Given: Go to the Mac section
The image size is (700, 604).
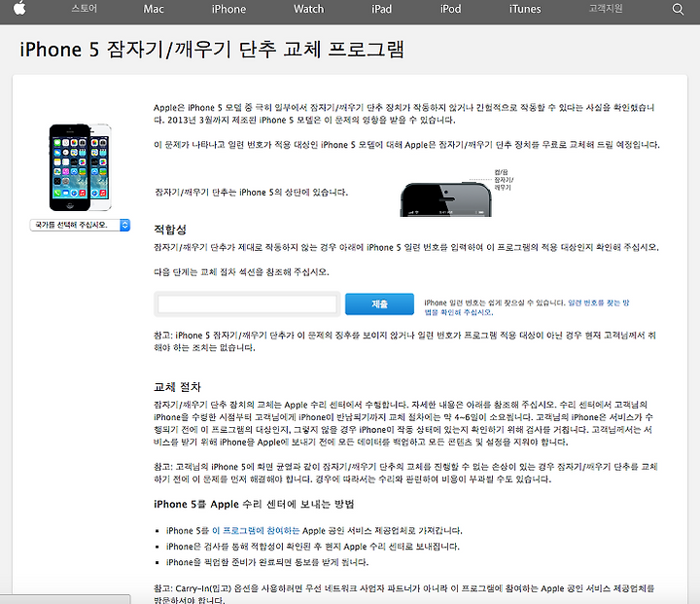Looking at the screenshot, I should 154,9.
